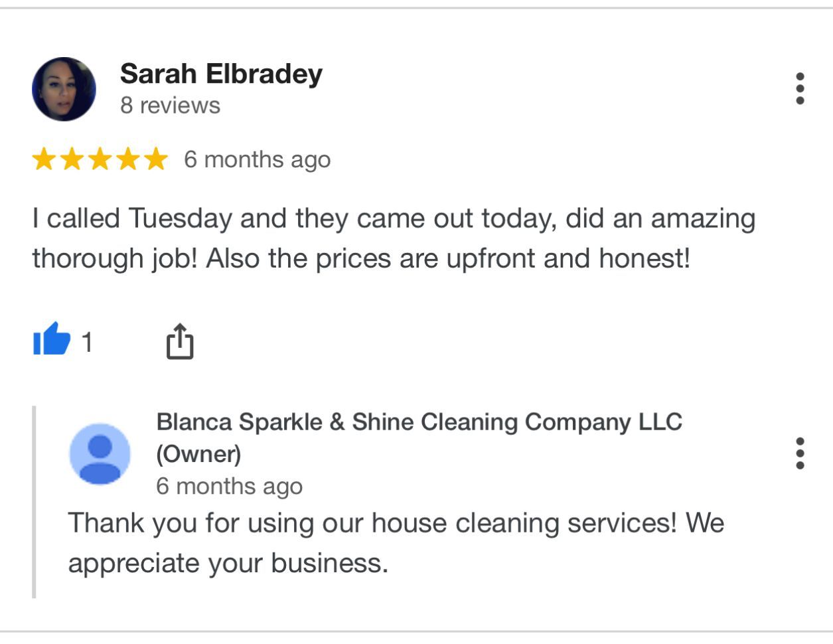Click the (Owner) label
This screenshot has width=833, height=644.
point(198,454)
